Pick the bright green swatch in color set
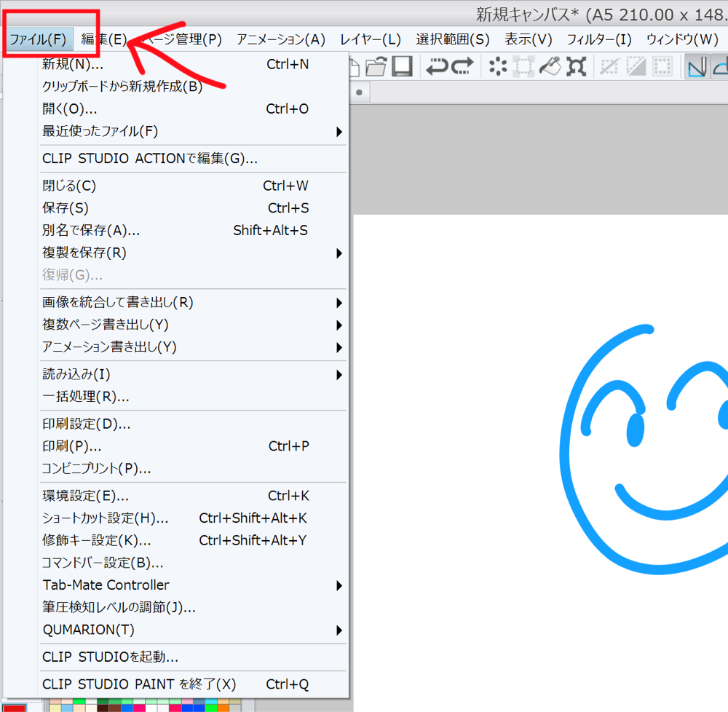Image resolution: width=728 pixels, height=712 pixels. pos(211,708)
